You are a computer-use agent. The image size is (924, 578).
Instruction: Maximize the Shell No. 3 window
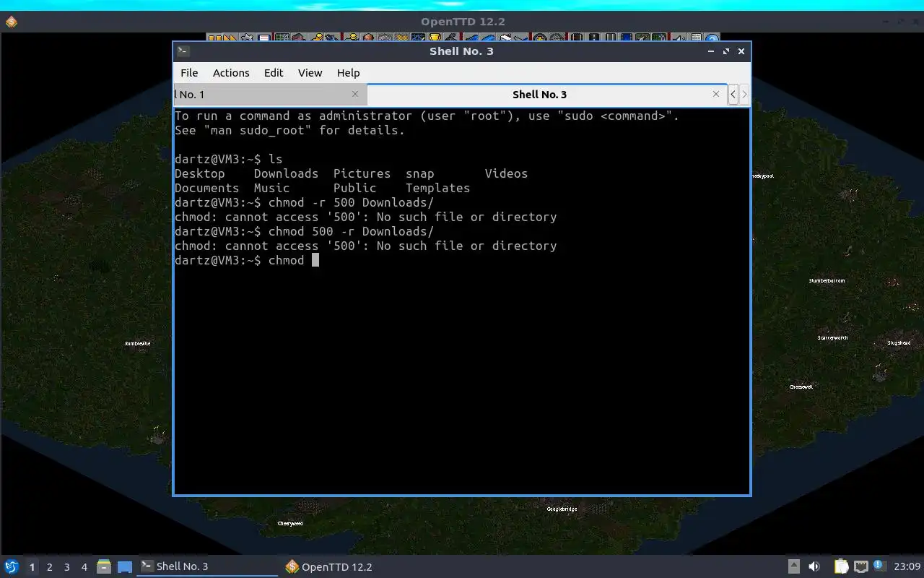(x=726, y=51)
